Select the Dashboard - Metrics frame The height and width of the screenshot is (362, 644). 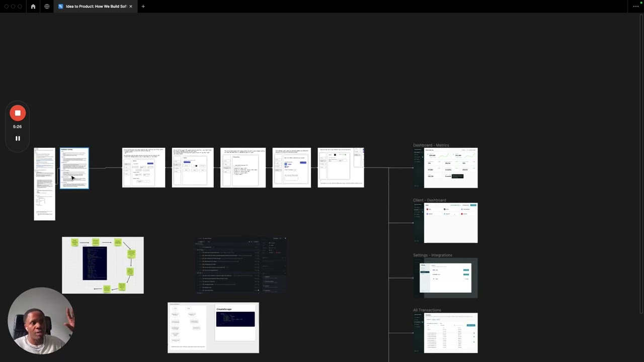[x=445, y=168]
